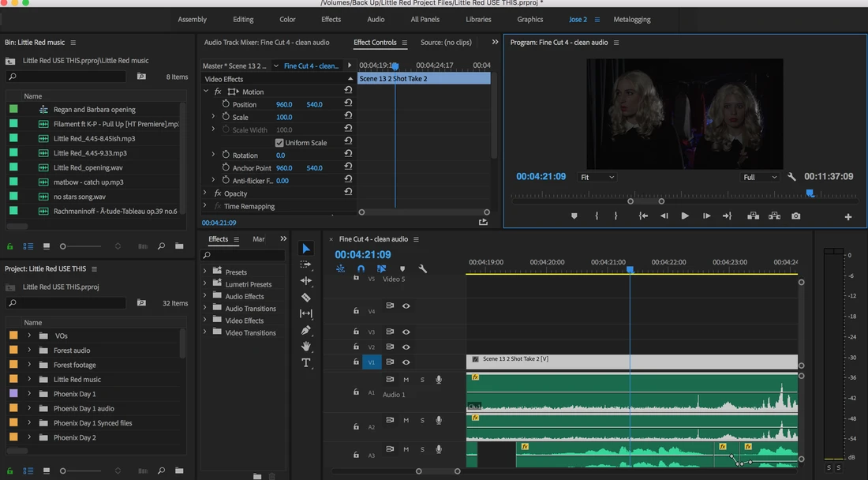Switch to the Audio workspace

(x=376, y=20)
